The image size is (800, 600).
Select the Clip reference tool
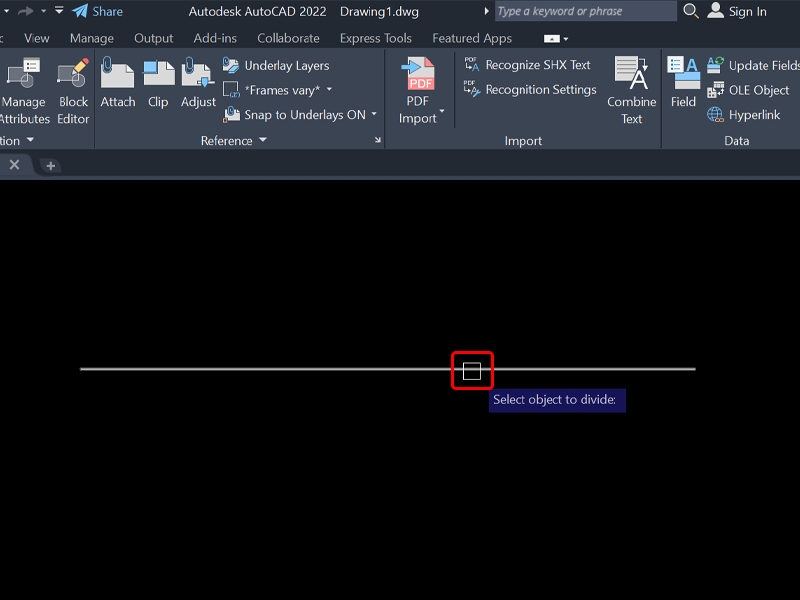click(x=158, y=82)
